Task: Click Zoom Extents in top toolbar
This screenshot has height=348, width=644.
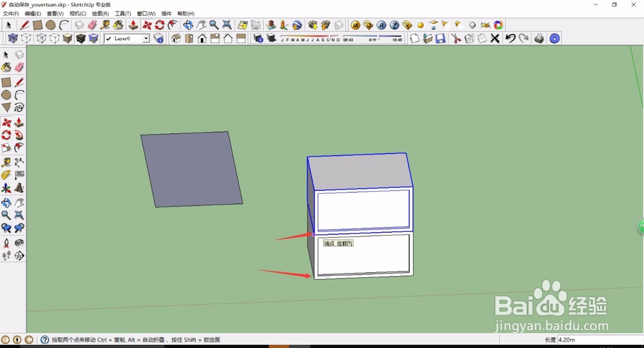Action: pyautogui.click(x=227, y=26)
